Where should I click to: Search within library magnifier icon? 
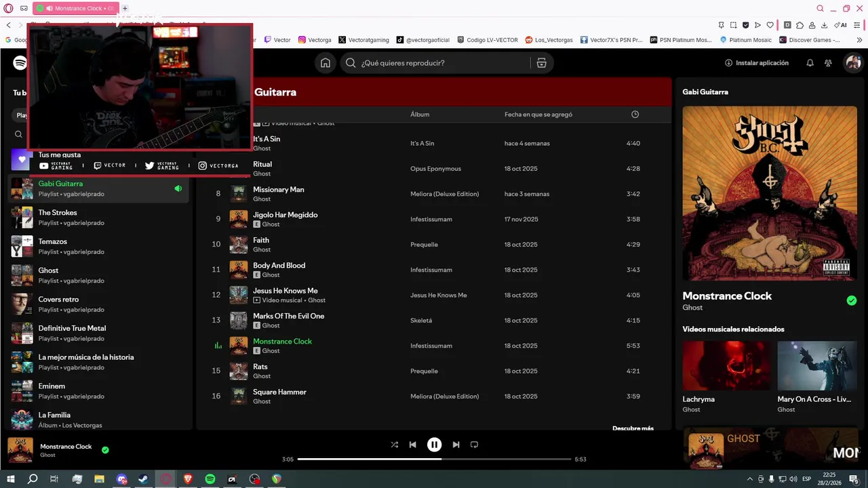tap(18, 134)
